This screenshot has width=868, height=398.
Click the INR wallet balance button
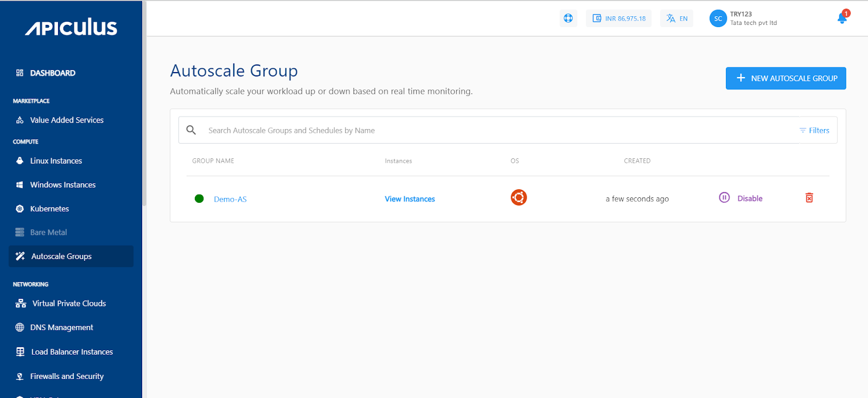coord(618,18)
